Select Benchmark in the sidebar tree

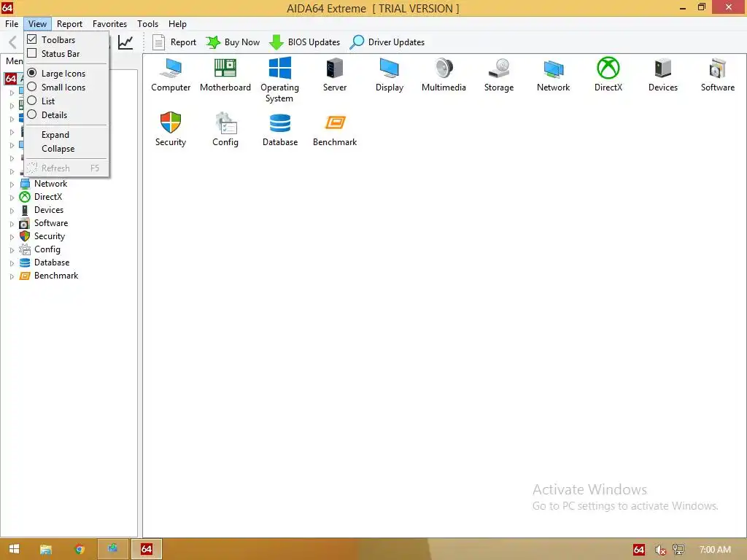point(56,276)
